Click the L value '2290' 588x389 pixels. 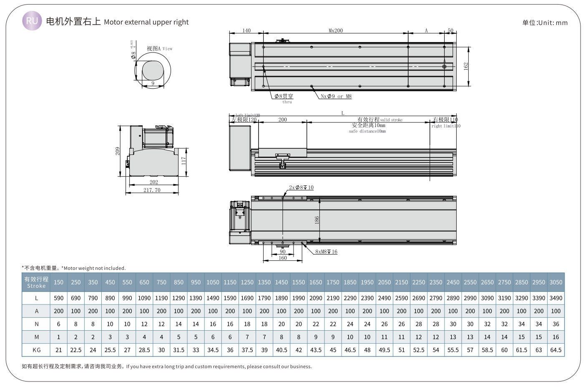(350, 298)
